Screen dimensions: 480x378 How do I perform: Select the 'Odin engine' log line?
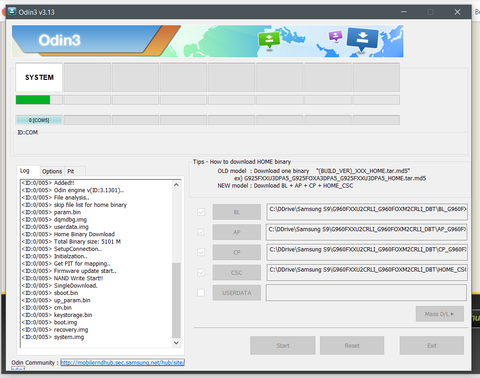point(73,190)
